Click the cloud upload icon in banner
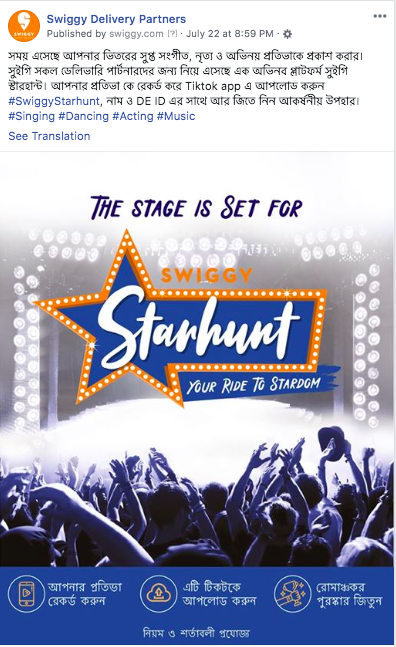 158,594
